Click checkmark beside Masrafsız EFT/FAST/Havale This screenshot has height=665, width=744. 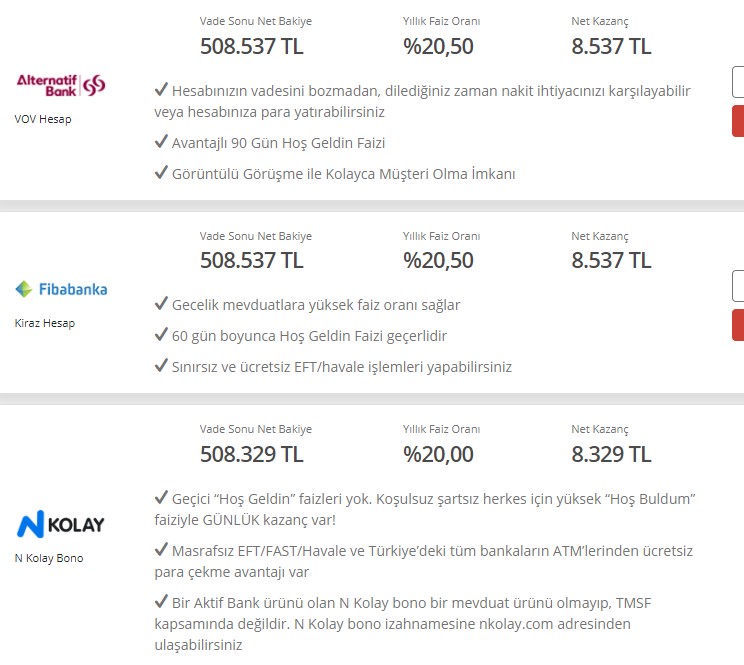[x=161, y=549]
